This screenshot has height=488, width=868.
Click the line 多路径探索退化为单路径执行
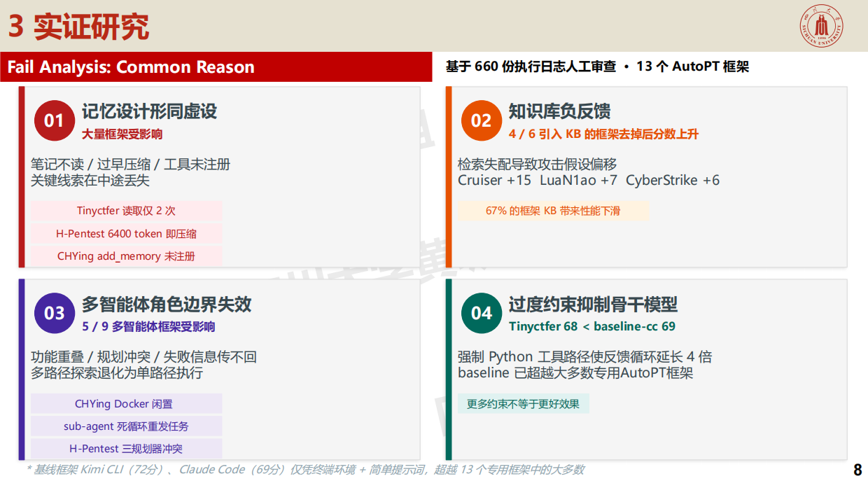(117, 372)
